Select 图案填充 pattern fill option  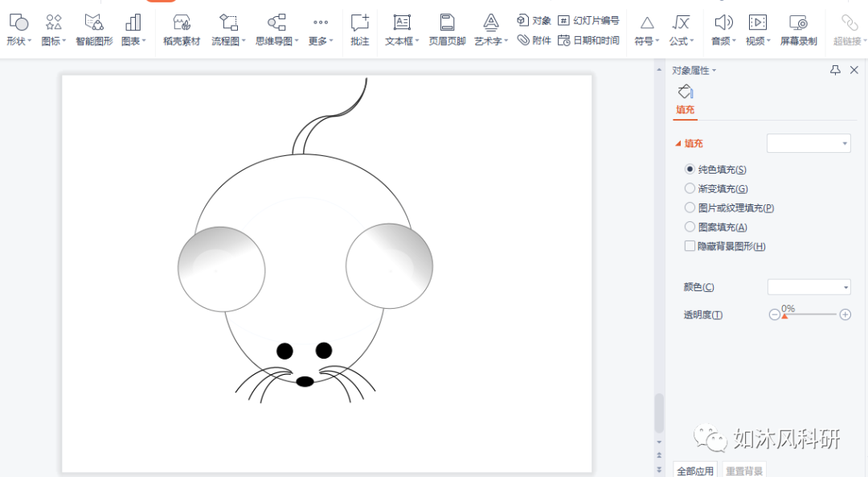tap(716, 227)
